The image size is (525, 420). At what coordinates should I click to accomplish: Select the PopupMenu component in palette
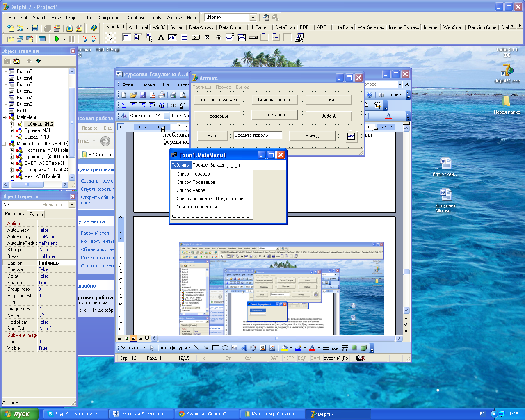click(x=149, y=37)
